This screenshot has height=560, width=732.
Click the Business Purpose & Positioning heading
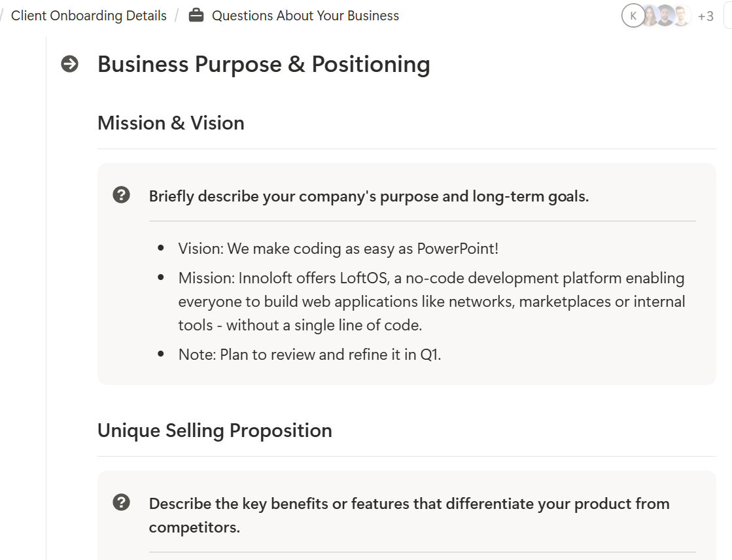click(x=264, y=64)
